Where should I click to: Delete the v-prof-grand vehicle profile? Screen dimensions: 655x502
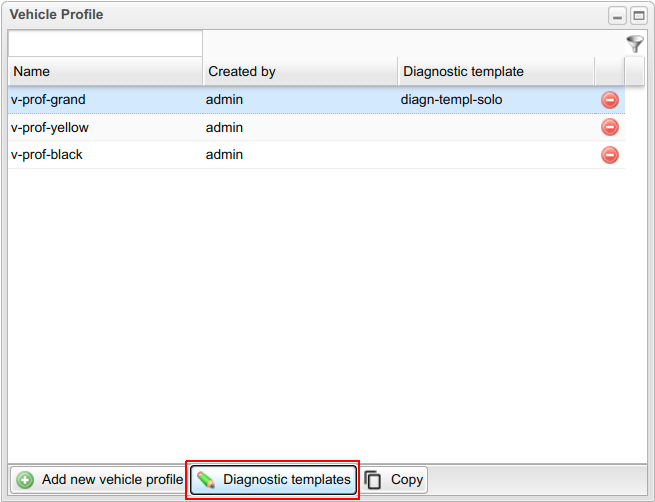coord(609,100)
